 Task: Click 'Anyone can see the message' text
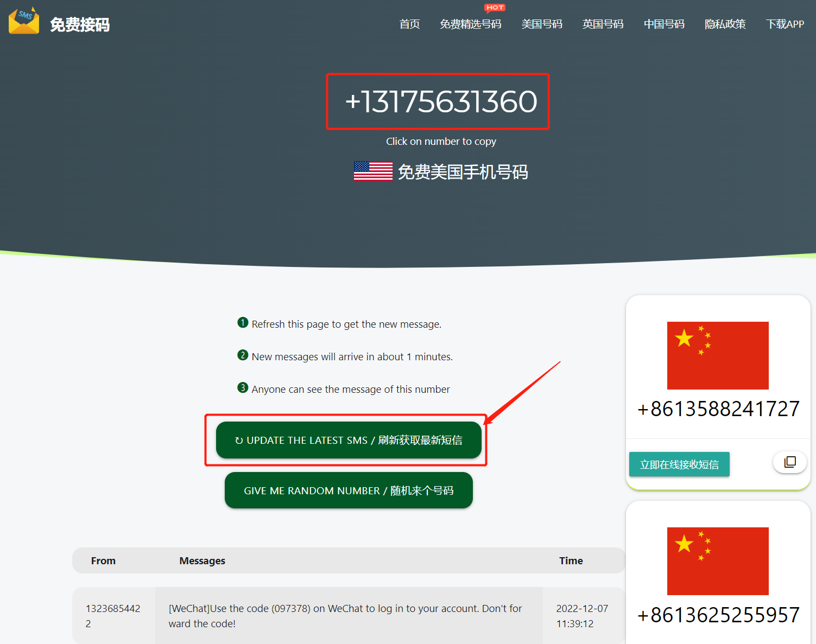351,390
